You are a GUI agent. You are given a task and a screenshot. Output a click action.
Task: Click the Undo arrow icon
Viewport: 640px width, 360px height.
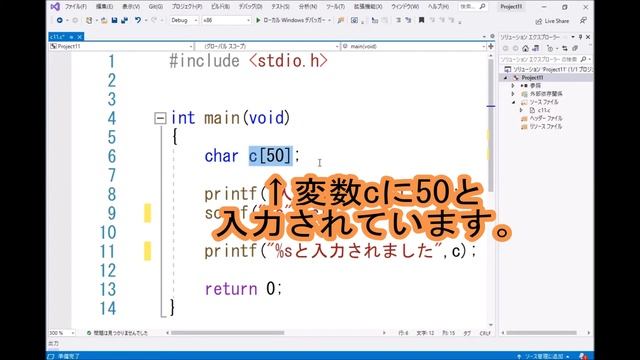(x=138, y=20)
